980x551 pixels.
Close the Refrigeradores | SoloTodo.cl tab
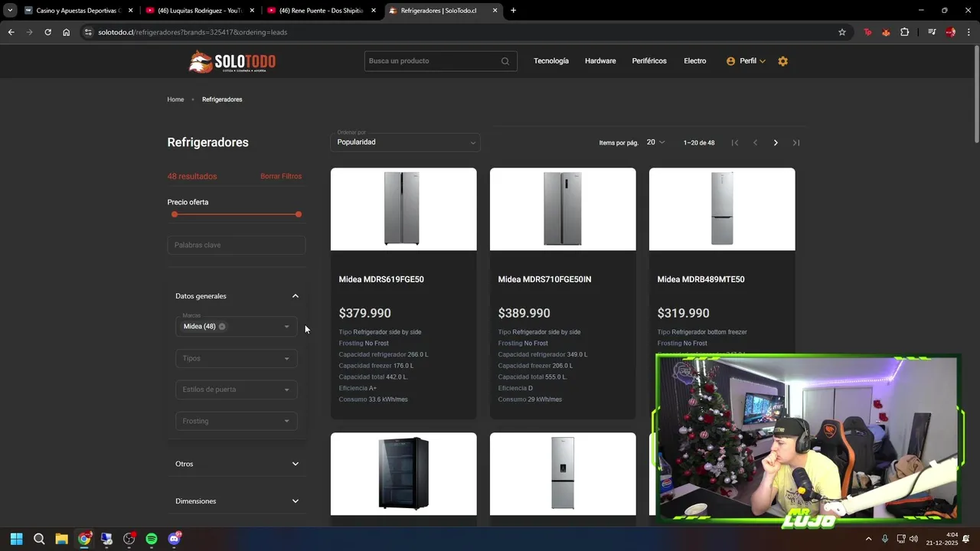click(x=495, y=11)
